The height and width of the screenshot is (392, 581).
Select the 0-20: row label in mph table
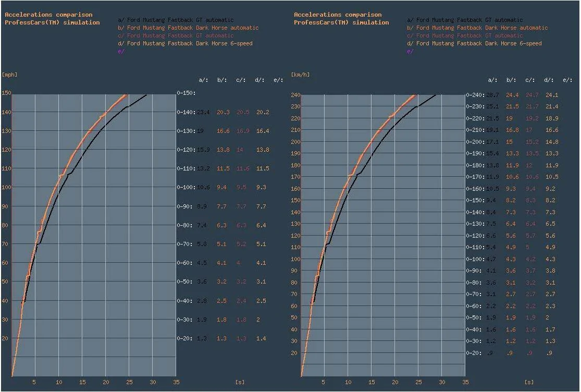(184, 338)
